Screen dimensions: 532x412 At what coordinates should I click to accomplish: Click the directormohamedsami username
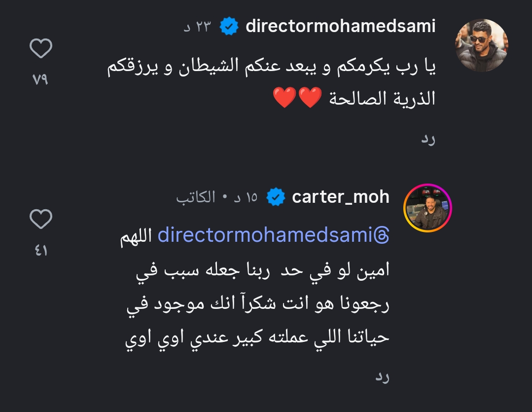(x=340, y=26)
